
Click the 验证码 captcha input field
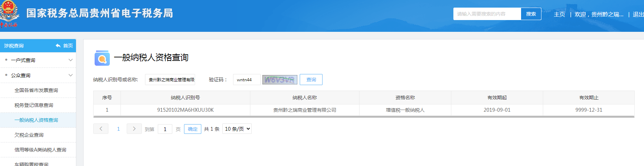247,80
